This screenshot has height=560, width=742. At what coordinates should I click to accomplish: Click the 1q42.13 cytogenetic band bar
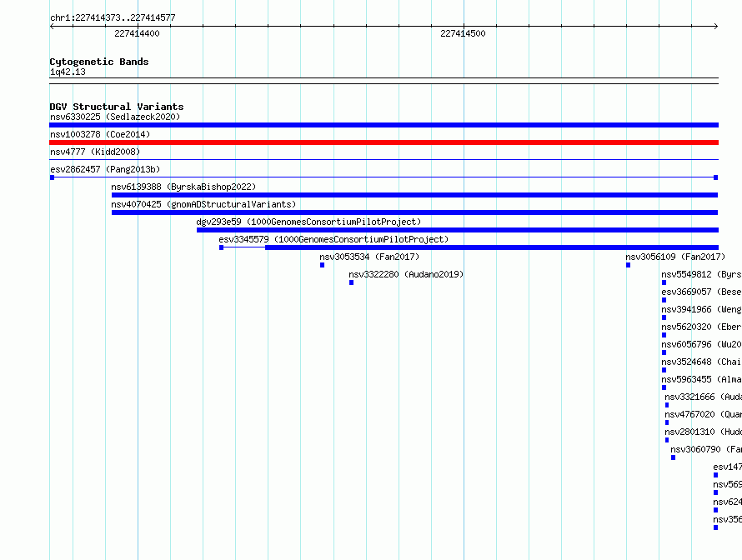click(x=384, y=81)
